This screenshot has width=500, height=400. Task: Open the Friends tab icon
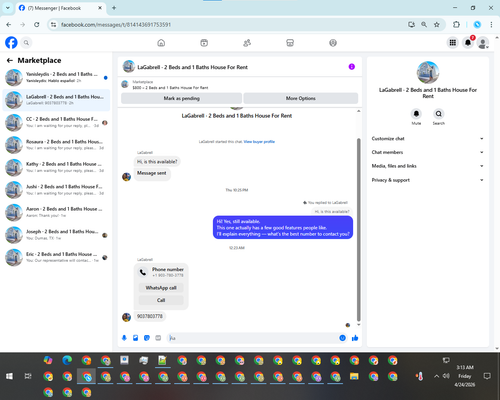(247, 43)
